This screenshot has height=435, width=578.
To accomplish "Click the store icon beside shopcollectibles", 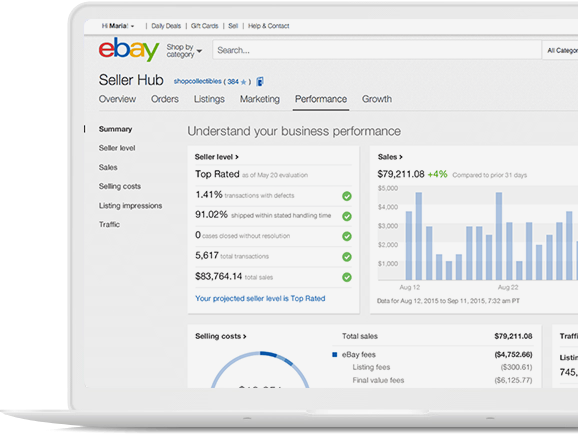I will (260, 81).
